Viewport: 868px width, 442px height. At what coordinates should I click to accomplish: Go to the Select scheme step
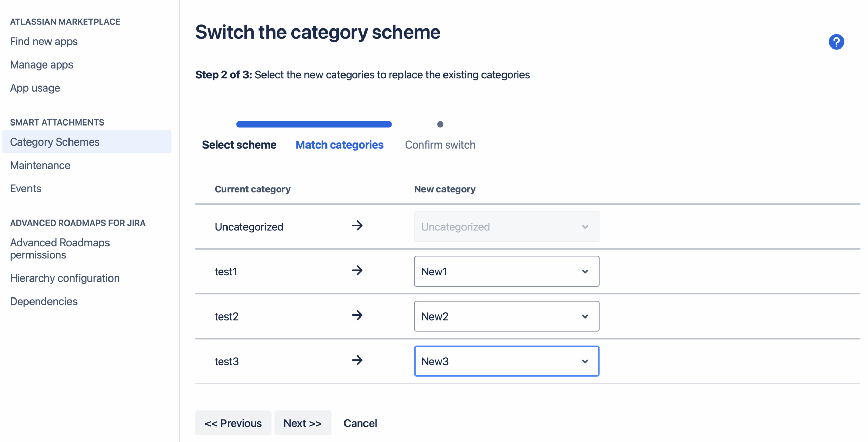click(x=239, y=145)
